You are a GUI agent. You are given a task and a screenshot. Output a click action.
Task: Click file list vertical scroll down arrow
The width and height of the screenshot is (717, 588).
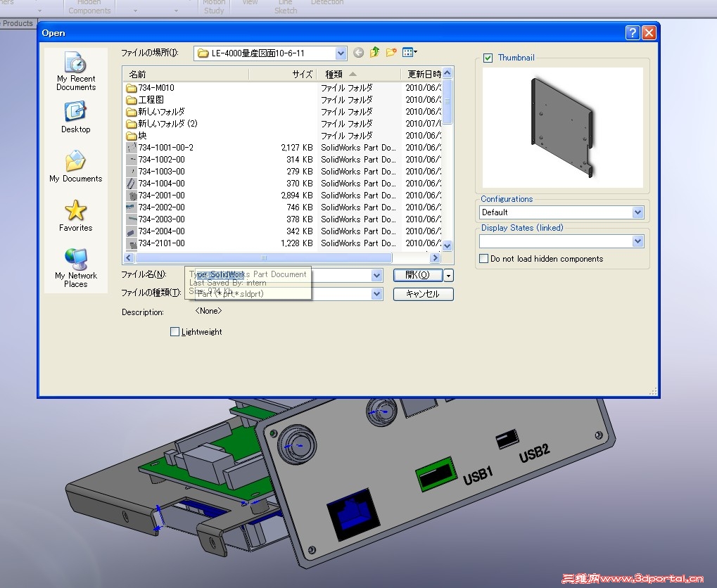[448, 246]
